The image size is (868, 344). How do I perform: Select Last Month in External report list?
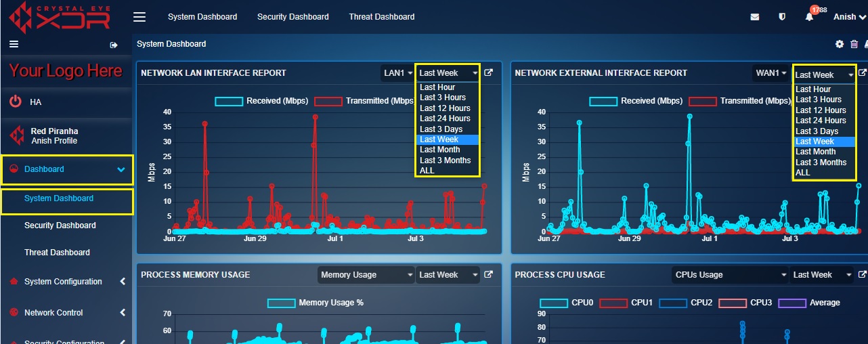coord(823,152)
